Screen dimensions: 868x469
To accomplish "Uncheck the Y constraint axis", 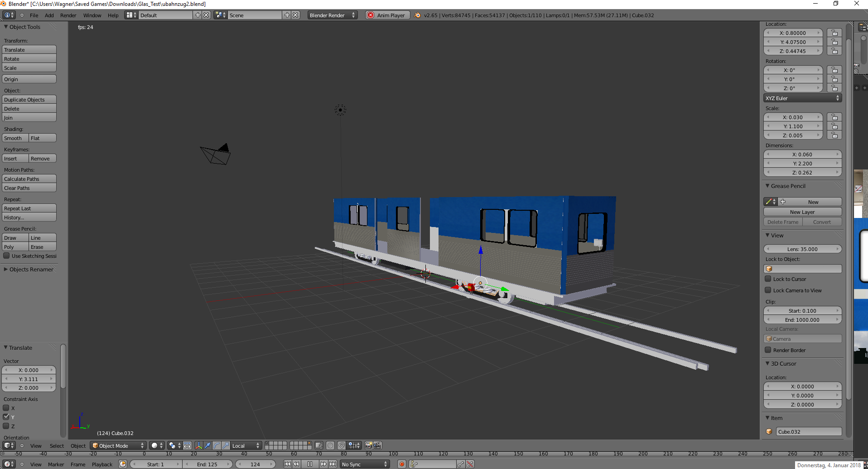I will click(6, 417).
